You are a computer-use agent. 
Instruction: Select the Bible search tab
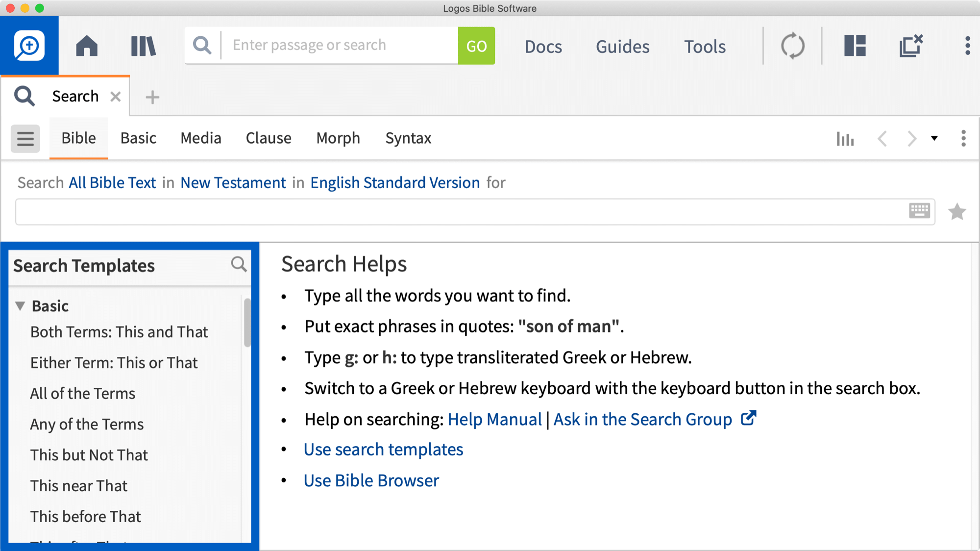78,138
